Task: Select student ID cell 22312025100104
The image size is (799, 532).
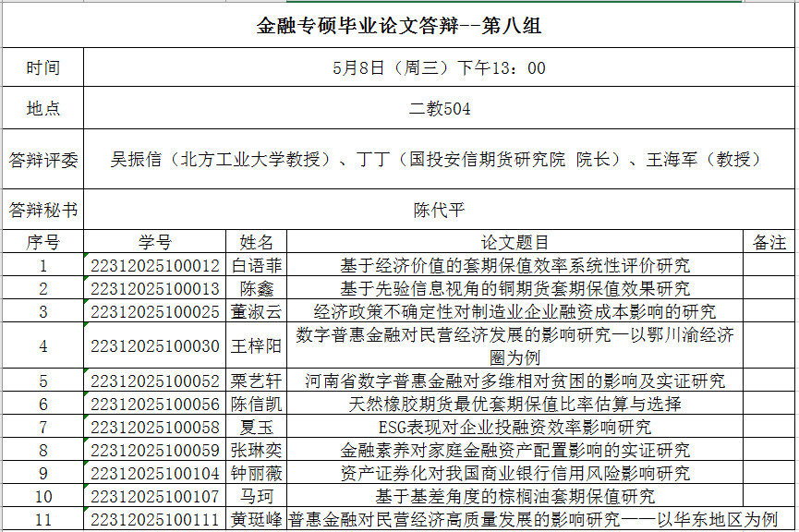Action: point(155,473)
